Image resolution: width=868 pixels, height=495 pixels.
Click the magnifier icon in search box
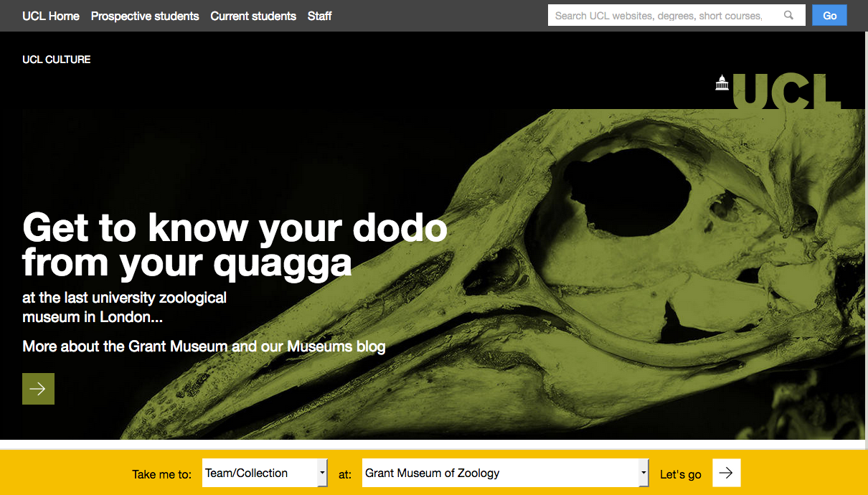789,16
